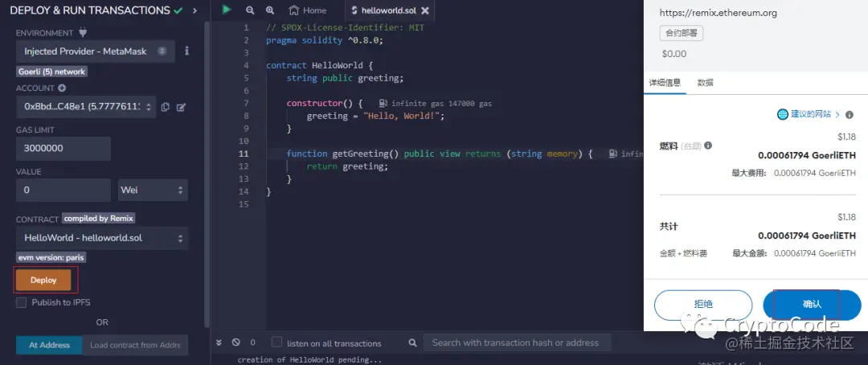
Task: Click chevron arrow after 建议的网站
Action: tap(837, 115)
